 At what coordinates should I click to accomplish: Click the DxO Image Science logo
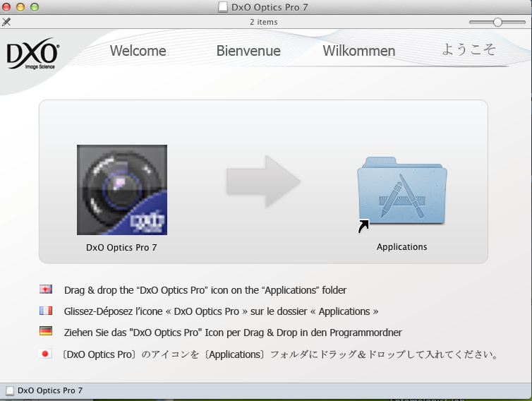click(32, 54)
